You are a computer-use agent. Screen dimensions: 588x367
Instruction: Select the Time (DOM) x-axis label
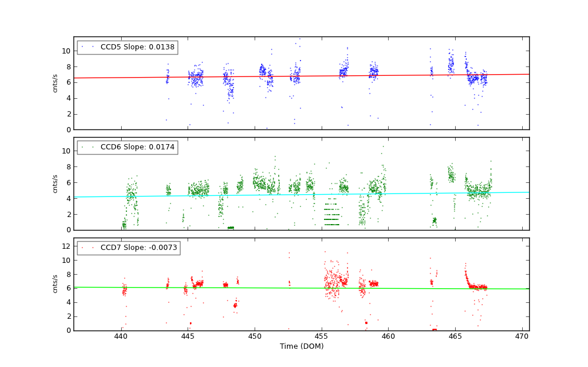click(301, 346)
